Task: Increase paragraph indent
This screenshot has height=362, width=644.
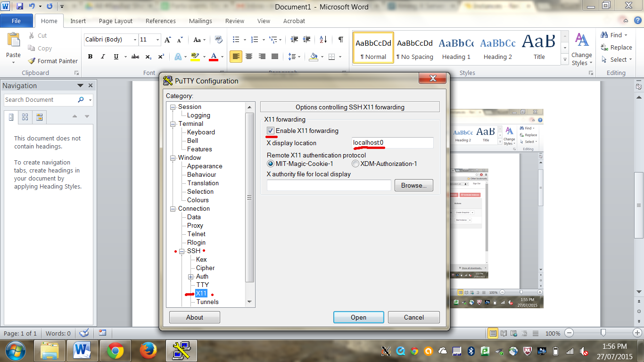Action: click(x=307, y=40)
